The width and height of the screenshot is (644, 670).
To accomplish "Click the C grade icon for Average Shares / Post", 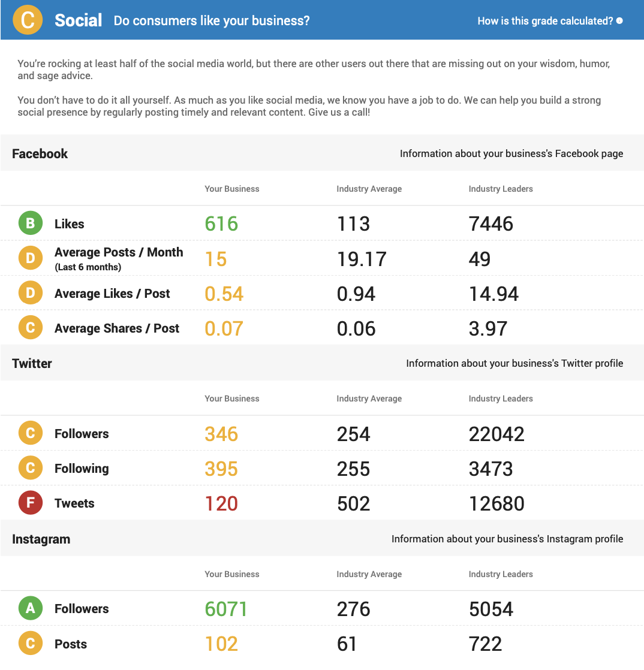I will point(31,327).
